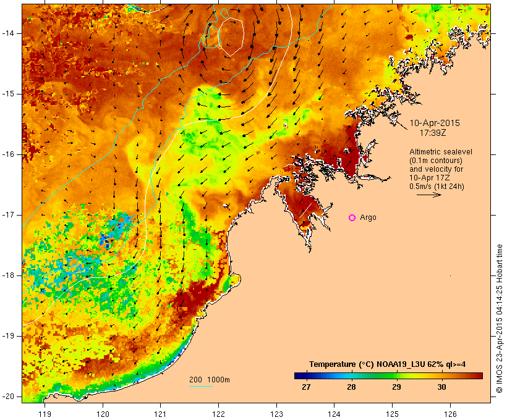This screenshot has width=507, height=420.
Task: Click longitude axis label '123'
Action: click(276, 414)
